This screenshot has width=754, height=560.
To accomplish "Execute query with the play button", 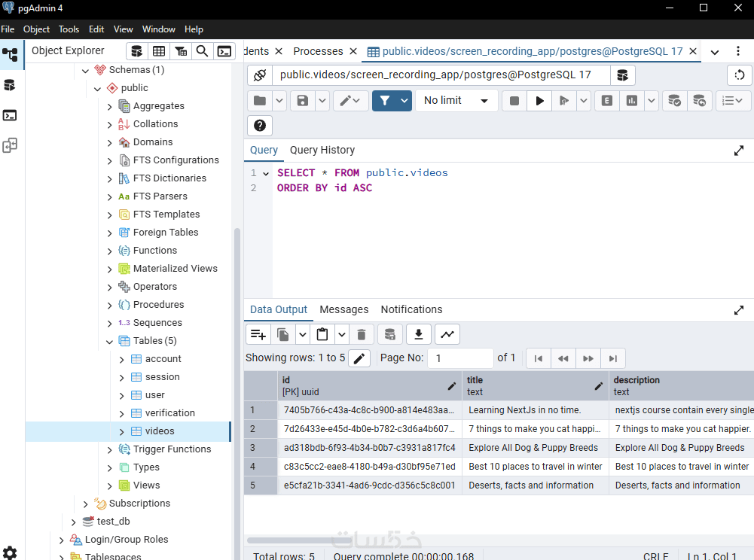I will (x=539, y=100).
